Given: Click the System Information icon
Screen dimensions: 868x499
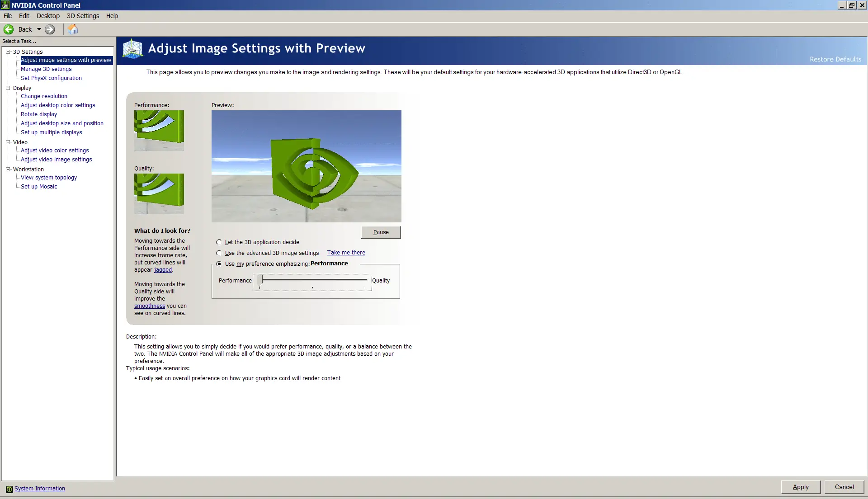Looking at the screenshot, I should coord(9,489).
